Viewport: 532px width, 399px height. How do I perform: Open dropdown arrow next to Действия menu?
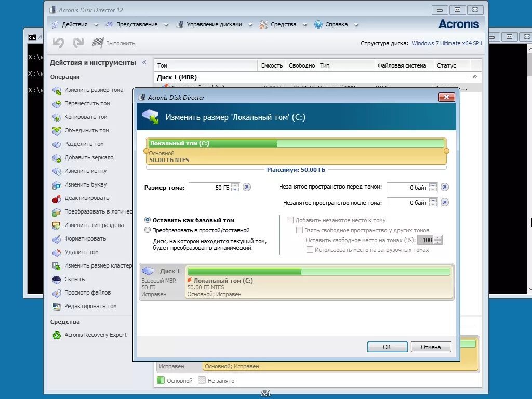96,25
